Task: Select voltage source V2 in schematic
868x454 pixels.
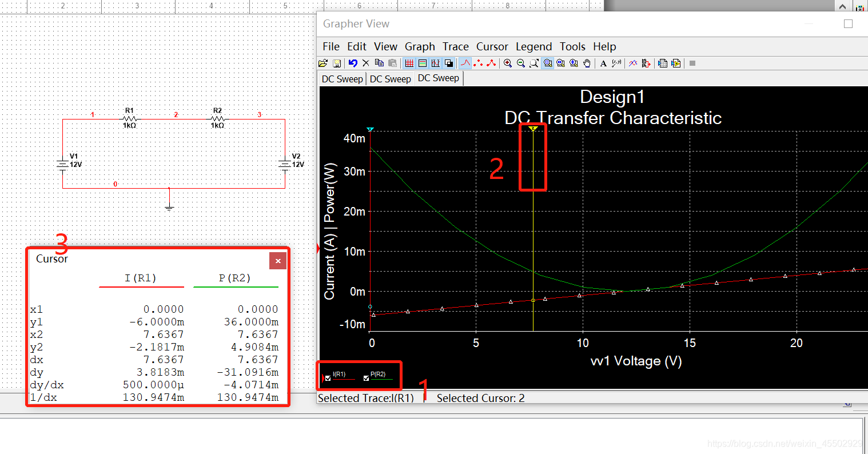Action: (285, 164)
